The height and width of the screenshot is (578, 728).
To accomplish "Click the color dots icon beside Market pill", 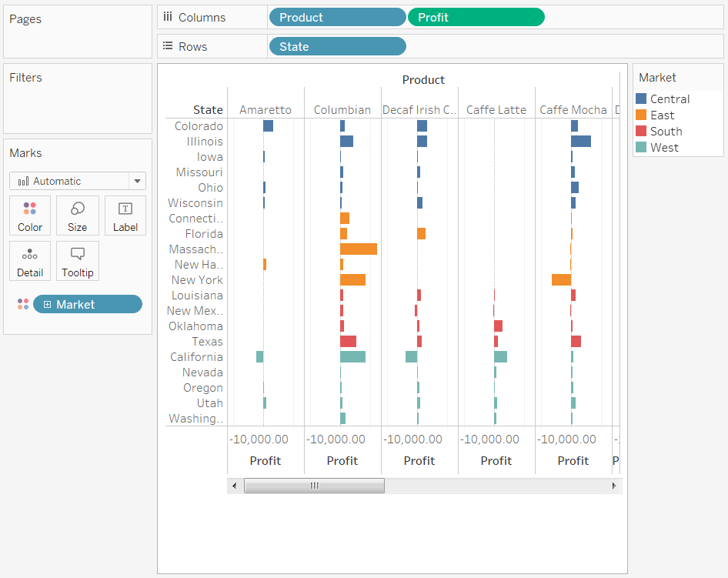I will 23,305.
